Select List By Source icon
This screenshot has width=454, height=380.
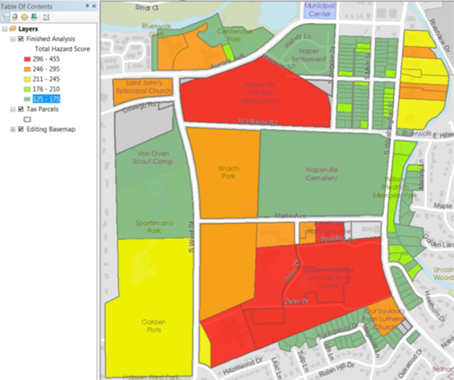pyautogui.click(x=15, y=17)
